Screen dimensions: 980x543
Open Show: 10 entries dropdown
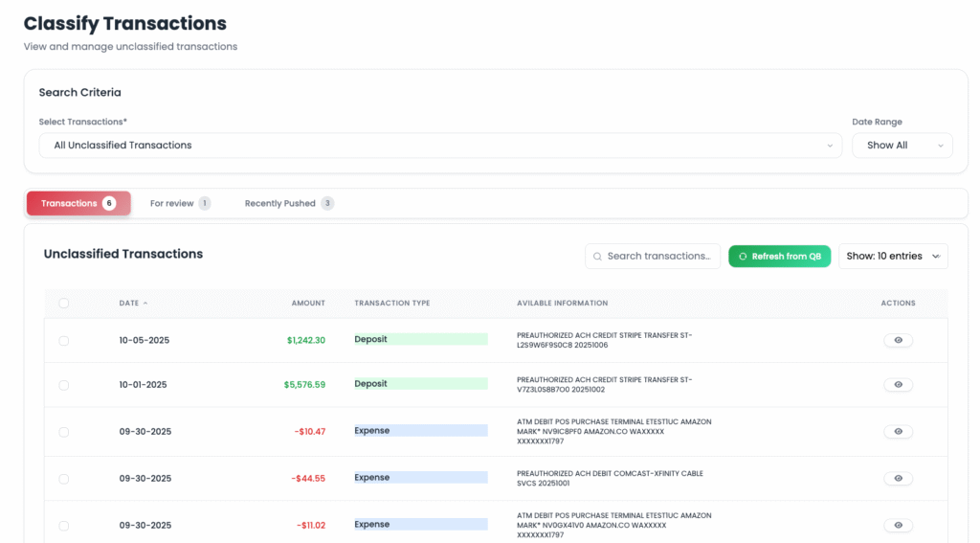point(892,257)
